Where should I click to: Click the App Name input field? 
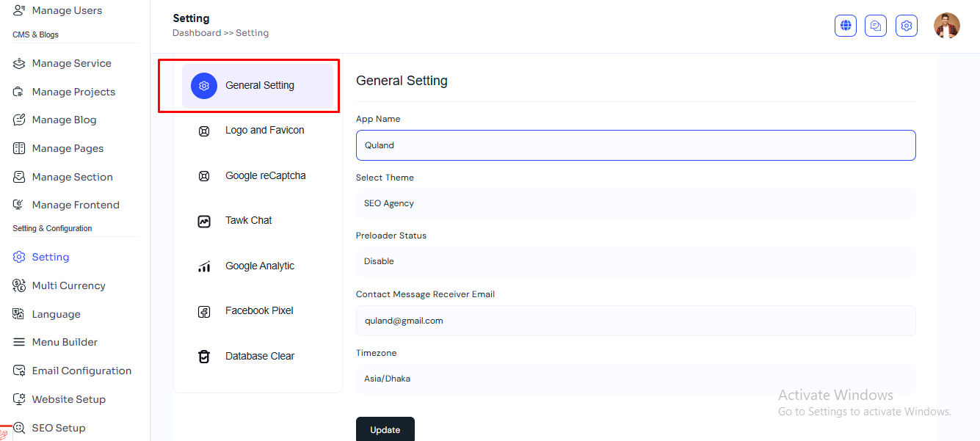635,145
